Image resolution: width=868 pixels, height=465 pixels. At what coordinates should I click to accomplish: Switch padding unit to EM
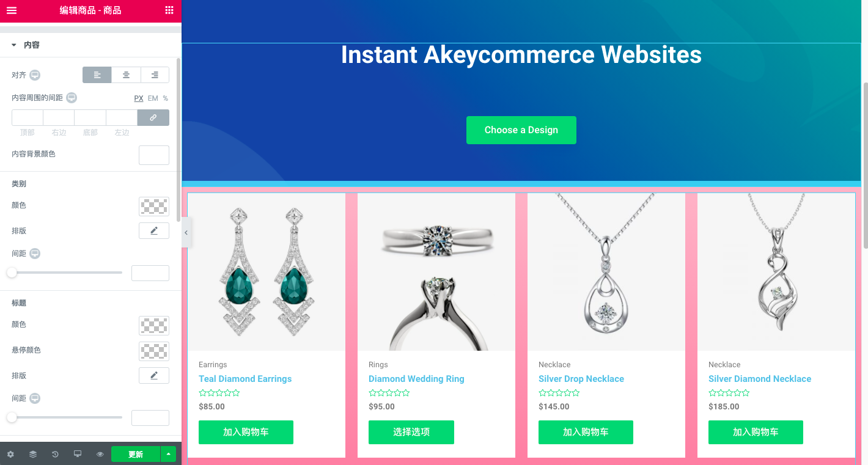(153, 98)
